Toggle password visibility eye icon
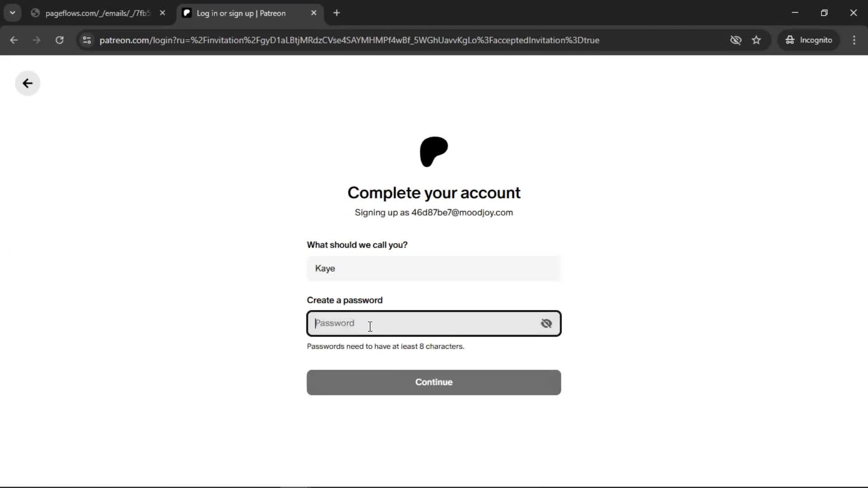868x488 pixels. point(546,324)
